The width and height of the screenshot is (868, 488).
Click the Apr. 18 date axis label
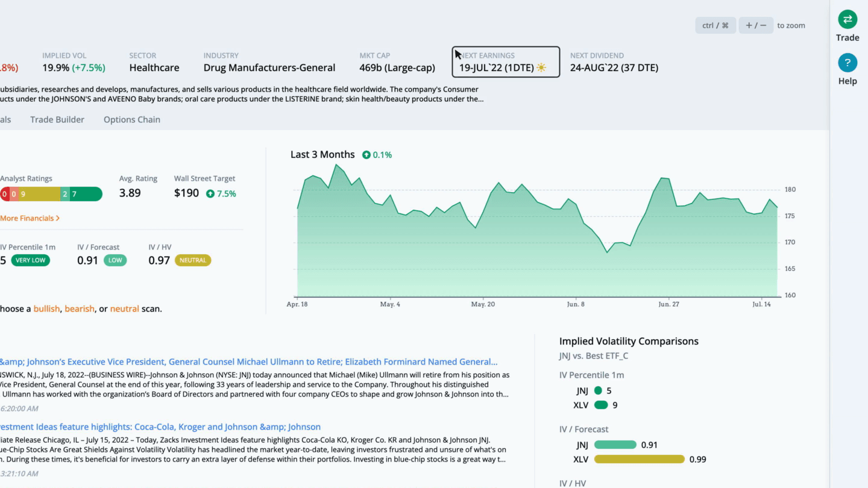click(297, 304)
